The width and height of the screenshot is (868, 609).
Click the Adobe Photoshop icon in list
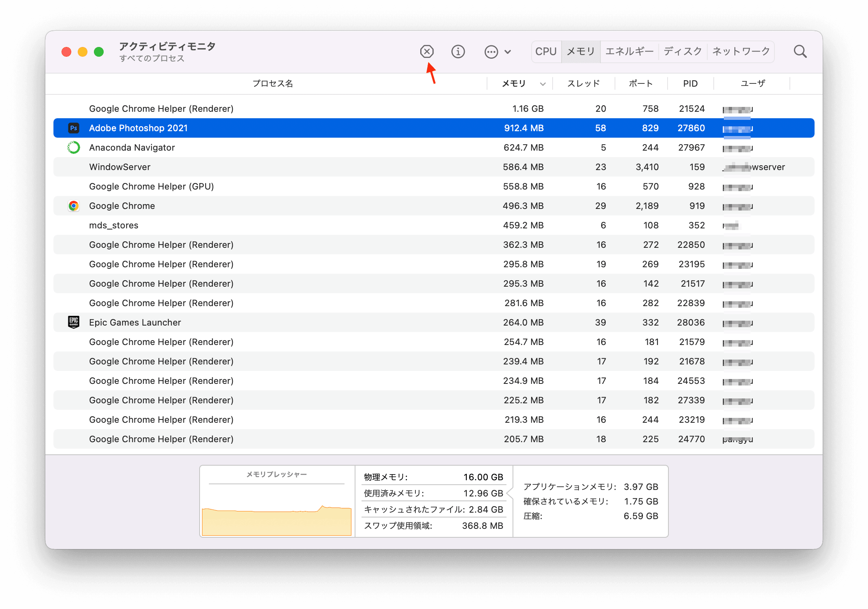(74, 128)
